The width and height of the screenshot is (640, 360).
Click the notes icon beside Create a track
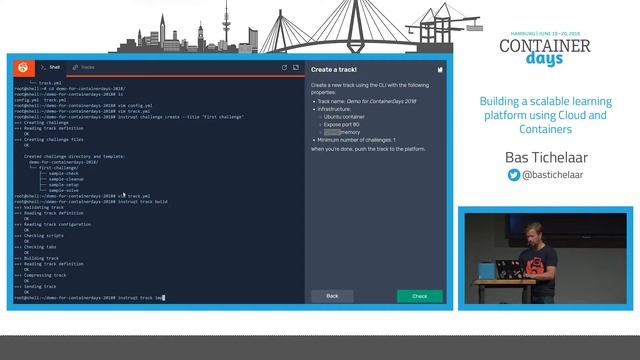click(x=440, y=70)
